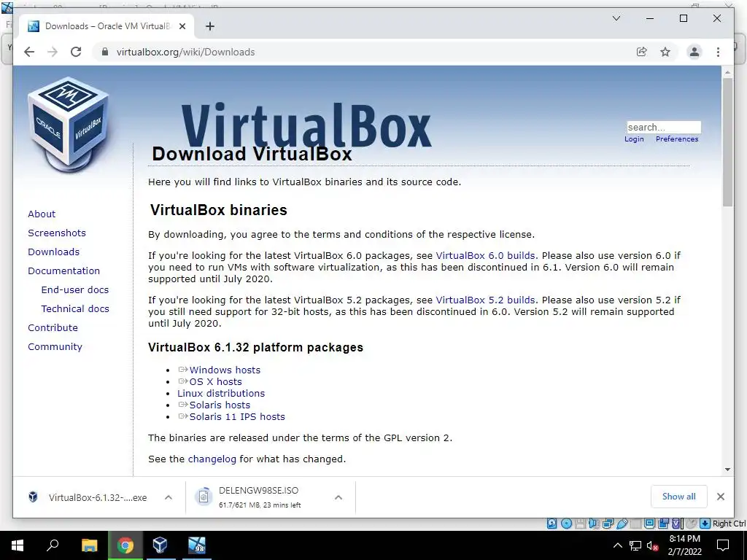Click the Preferences link

[677, 139]
